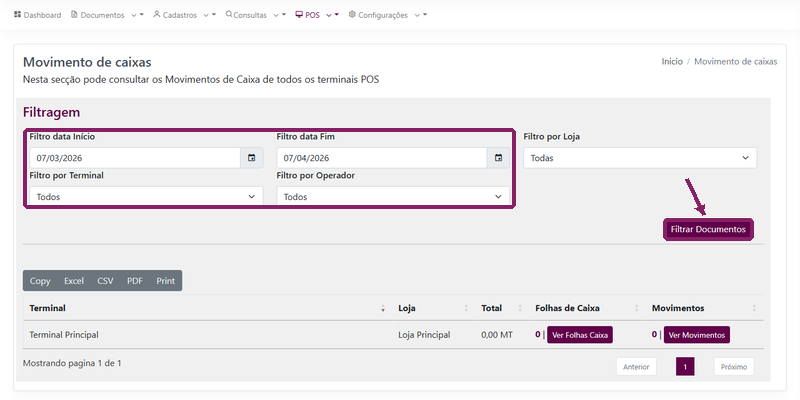Open the Documentos menu
This screenshot has height=400, width=800.
pyautogui.click(x=107, y=15)
